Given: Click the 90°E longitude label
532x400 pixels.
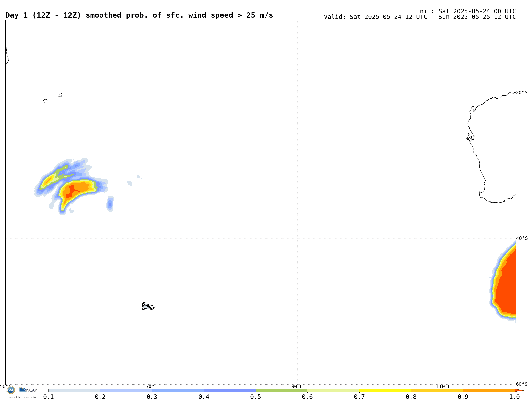Looking at the screenshot, I should pyautogui.click(x=297, y=387).
